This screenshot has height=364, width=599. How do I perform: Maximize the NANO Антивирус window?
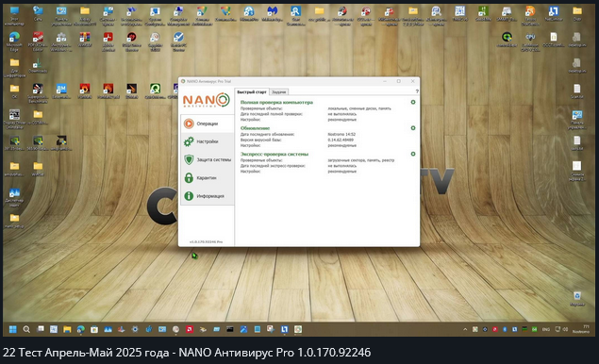(x=398, y=81)
